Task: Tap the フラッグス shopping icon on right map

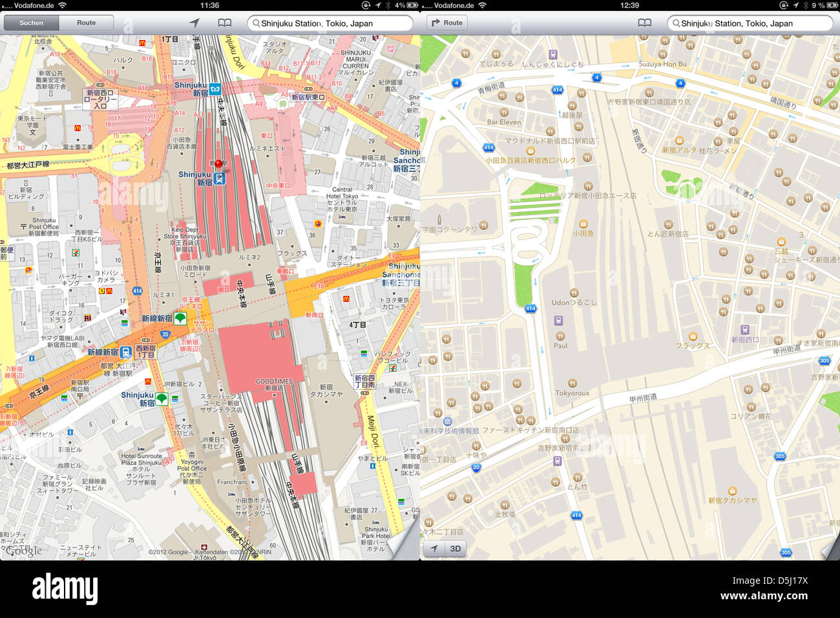Action: [693, 336]
